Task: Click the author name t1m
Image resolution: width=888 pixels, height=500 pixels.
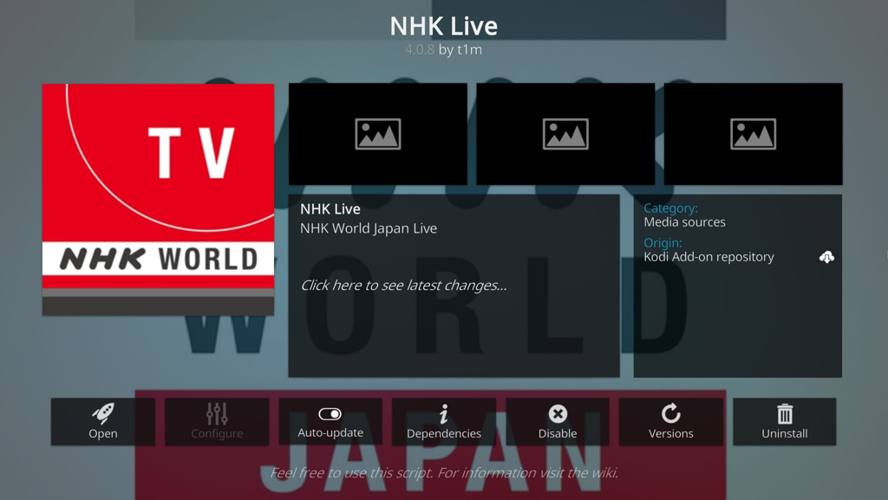Action: (x=470, y=49)
